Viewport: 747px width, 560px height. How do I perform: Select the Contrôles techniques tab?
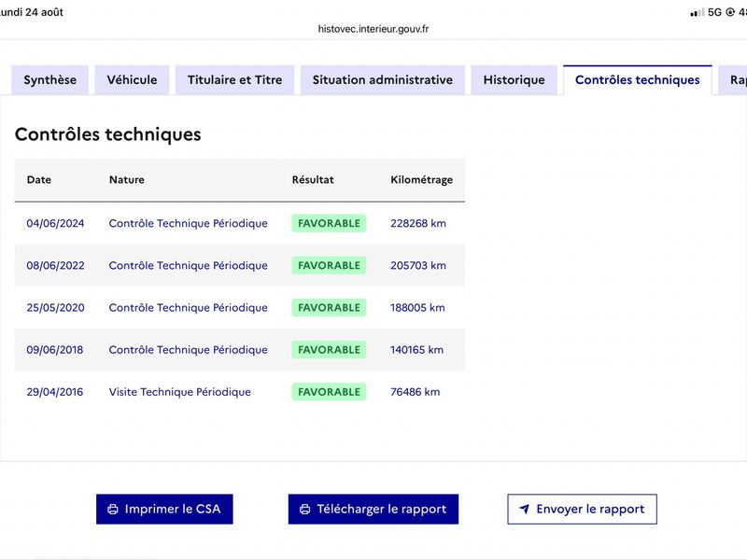point(638,80)
